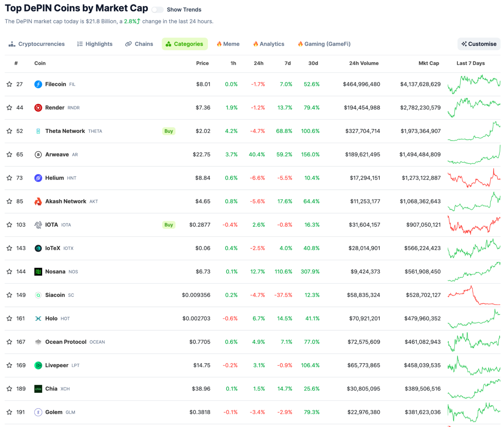Click Filecoin market cap $4,137,628,629
Viewport: 504px width, 427px height.
[x=420, y=84]
